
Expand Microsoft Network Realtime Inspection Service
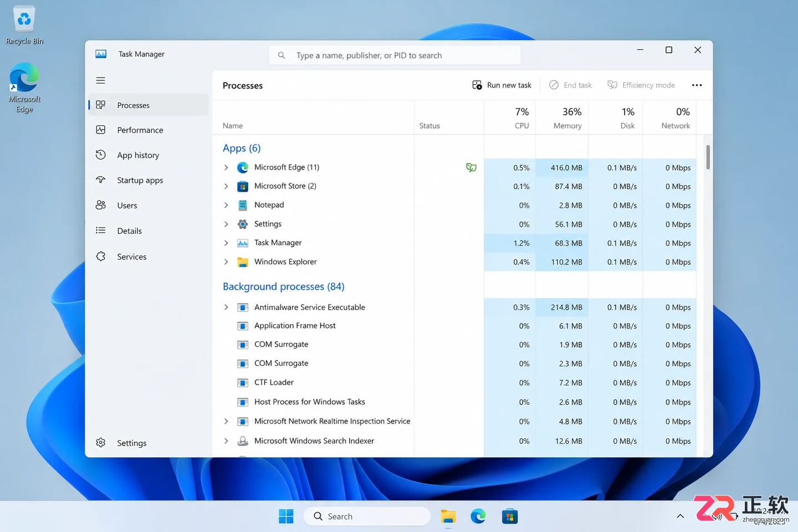pos(226,421)
